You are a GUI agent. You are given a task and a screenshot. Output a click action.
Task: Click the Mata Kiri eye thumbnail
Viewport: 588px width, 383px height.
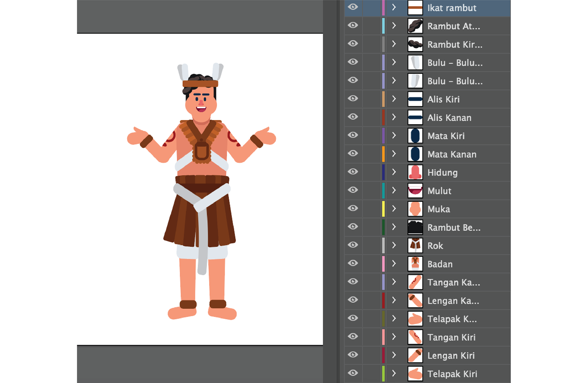point(415,136)
